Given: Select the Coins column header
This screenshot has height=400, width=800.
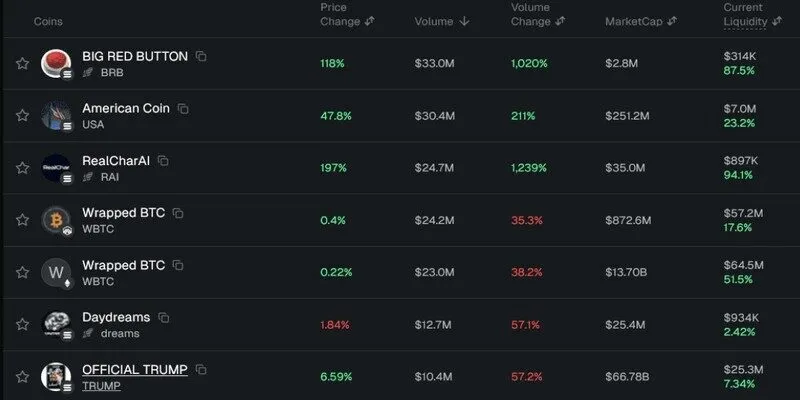Looking at the screenshot, I should [48, 21].
